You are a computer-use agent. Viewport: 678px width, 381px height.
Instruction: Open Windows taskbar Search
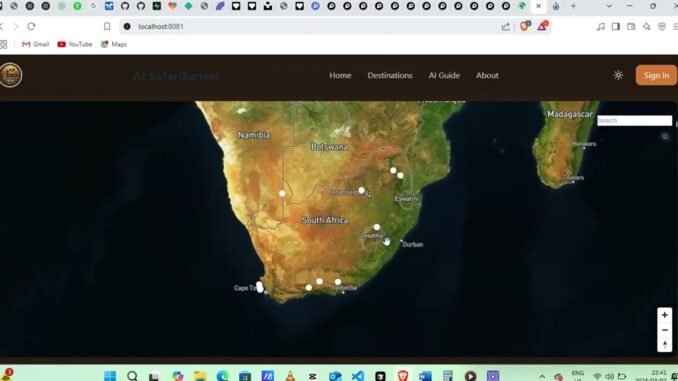(x=132, y=375)
